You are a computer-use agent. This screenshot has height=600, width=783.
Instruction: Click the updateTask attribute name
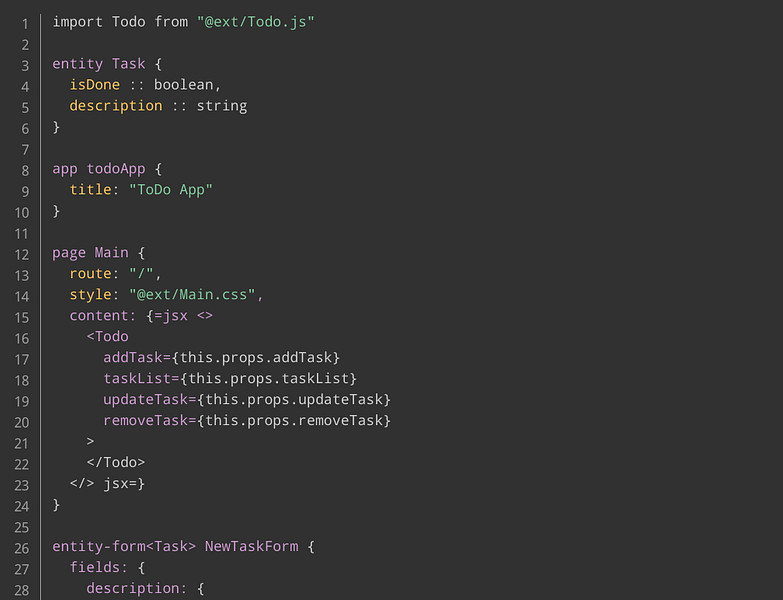[x=145, y=399]
